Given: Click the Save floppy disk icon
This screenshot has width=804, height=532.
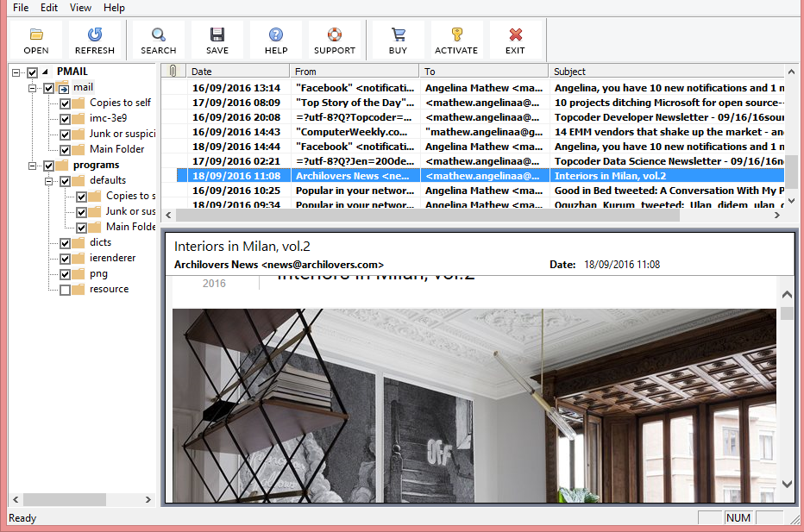Looking at the screenshot, I should (217, 34).
